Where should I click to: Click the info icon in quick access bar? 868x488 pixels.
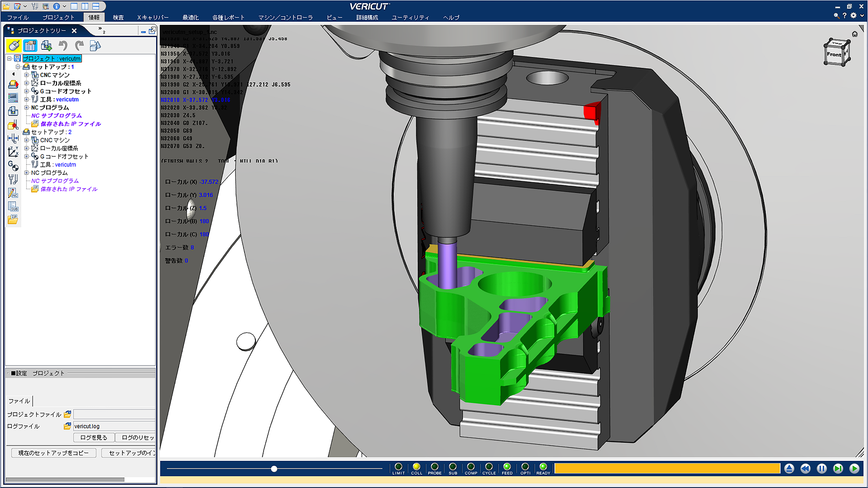click(57, 6)
